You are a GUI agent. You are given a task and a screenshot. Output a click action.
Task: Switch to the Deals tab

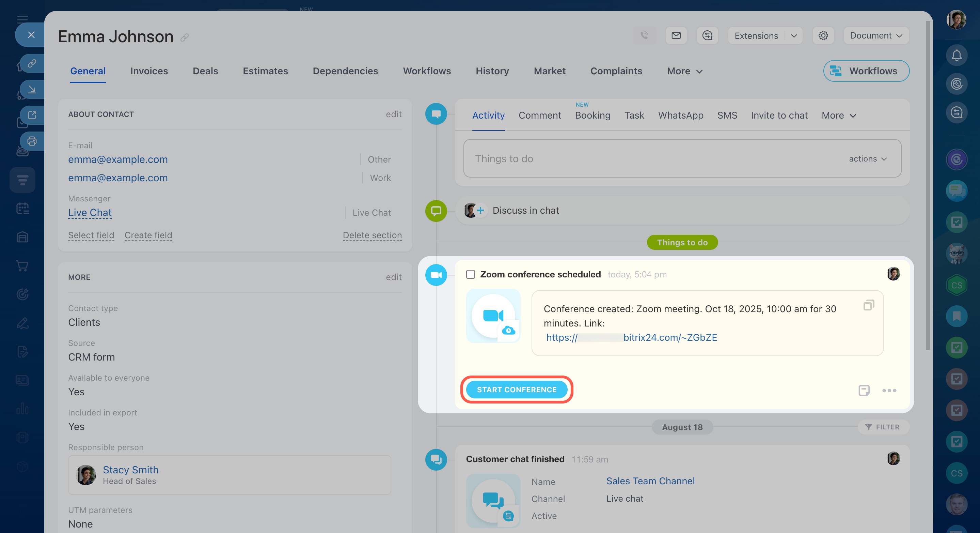tap(205, 71)
